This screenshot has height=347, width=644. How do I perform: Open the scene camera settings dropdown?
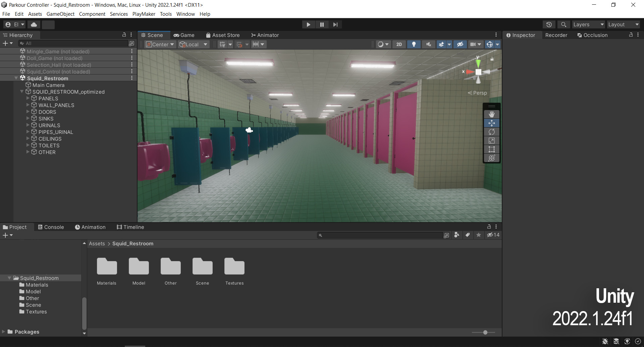click(475, 44)
